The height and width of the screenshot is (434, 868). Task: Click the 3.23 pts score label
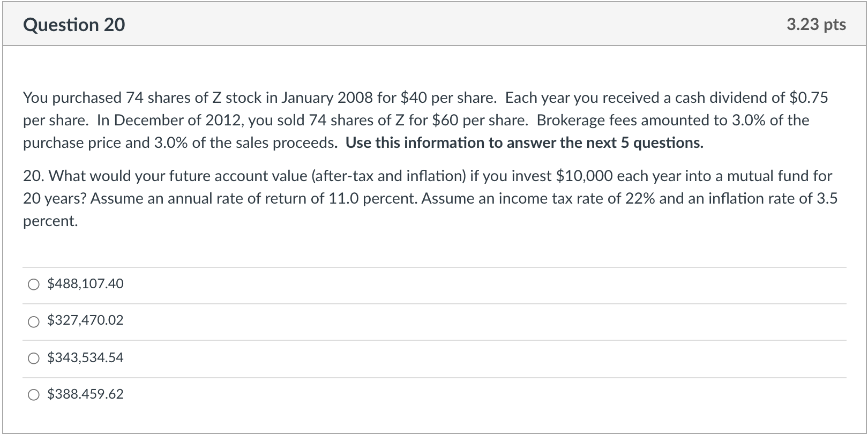[816, 25]
